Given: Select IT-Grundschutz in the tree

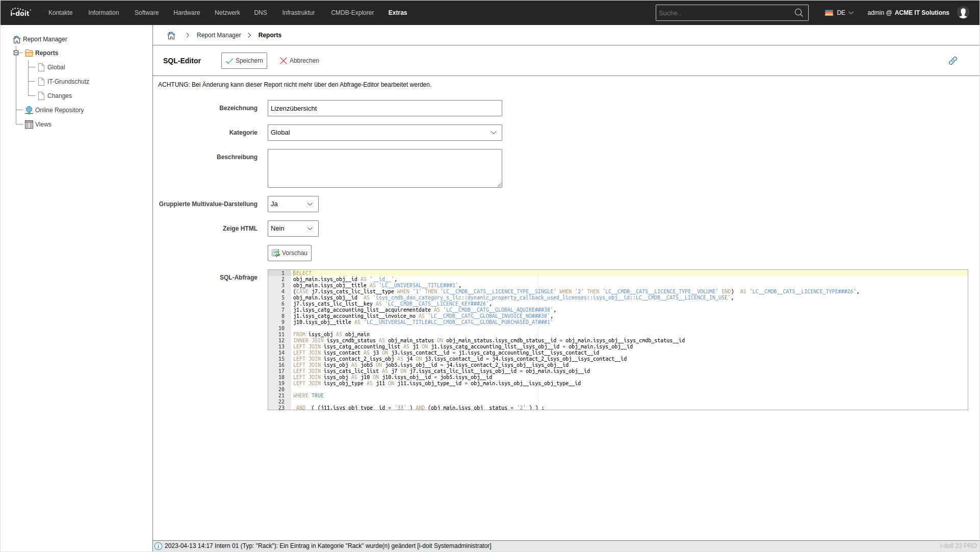Looking at the screenshot, I should click(x=68, y=82).
